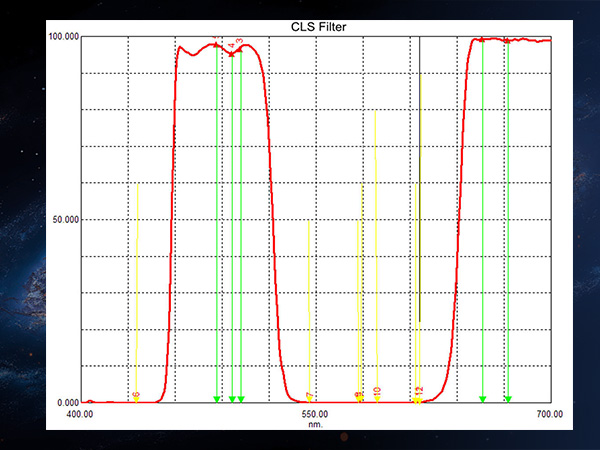This screenshot has height=450, width=600.
Task: Click the red marker label 4 on the curve
Action: (x=232, y=46)
